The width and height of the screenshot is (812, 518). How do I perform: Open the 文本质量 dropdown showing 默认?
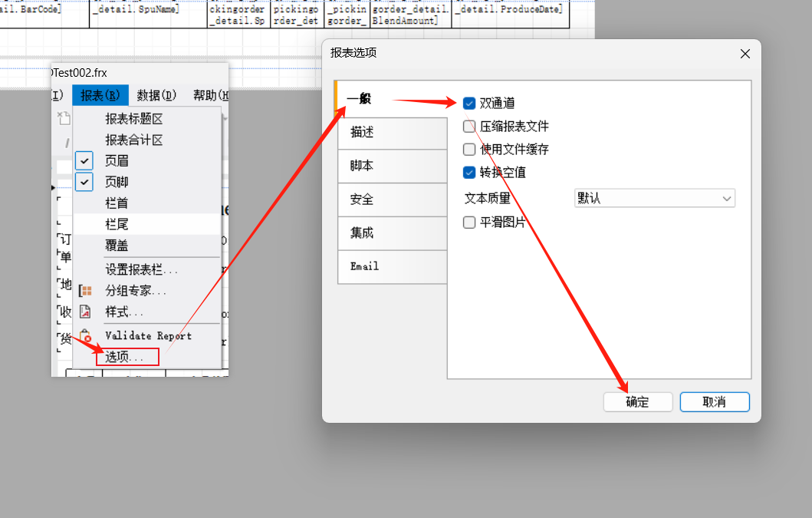click(x=653, y=198)
